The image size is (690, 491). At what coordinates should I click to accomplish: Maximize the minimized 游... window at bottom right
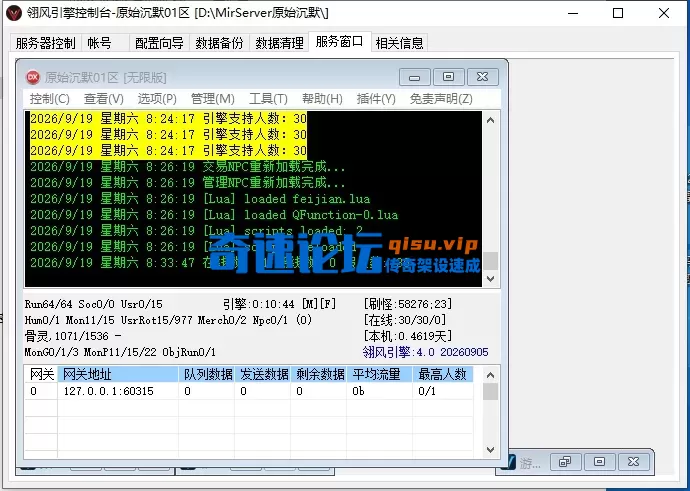point(599,462)
